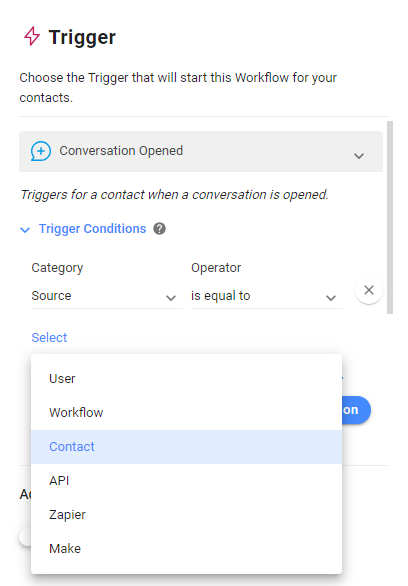Expand the Conversation Opened trigger dropdown arrow
This screenshot has width=408, height=586.
point(359,156)
